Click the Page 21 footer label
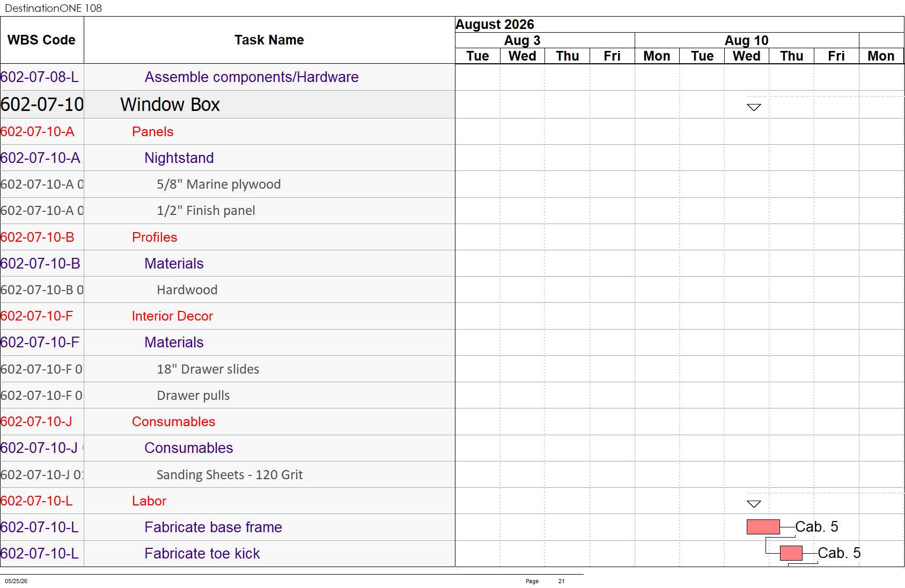 coord(545,581)
